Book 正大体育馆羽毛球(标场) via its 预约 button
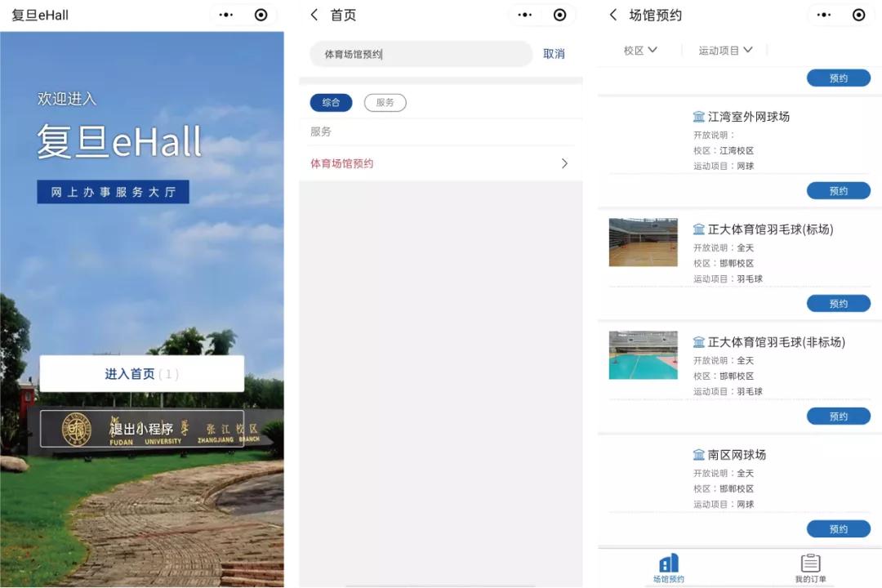Viewport: 882px width, 588px height. tap(839, 303)
